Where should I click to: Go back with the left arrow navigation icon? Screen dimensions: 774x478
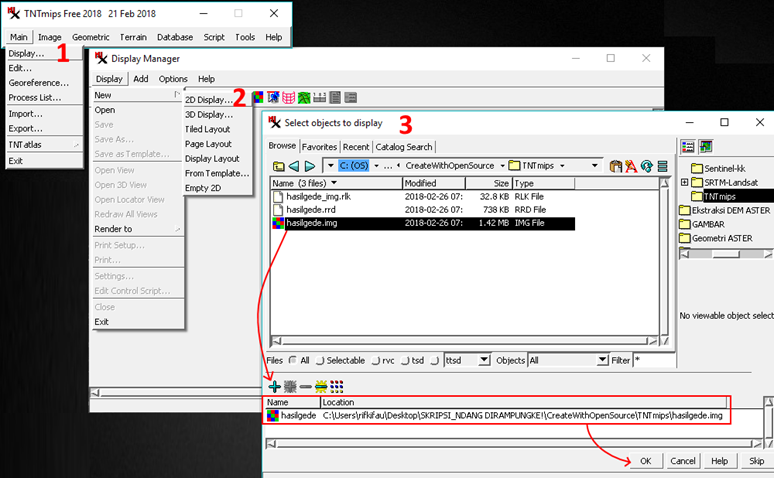(x=294, y=166)
